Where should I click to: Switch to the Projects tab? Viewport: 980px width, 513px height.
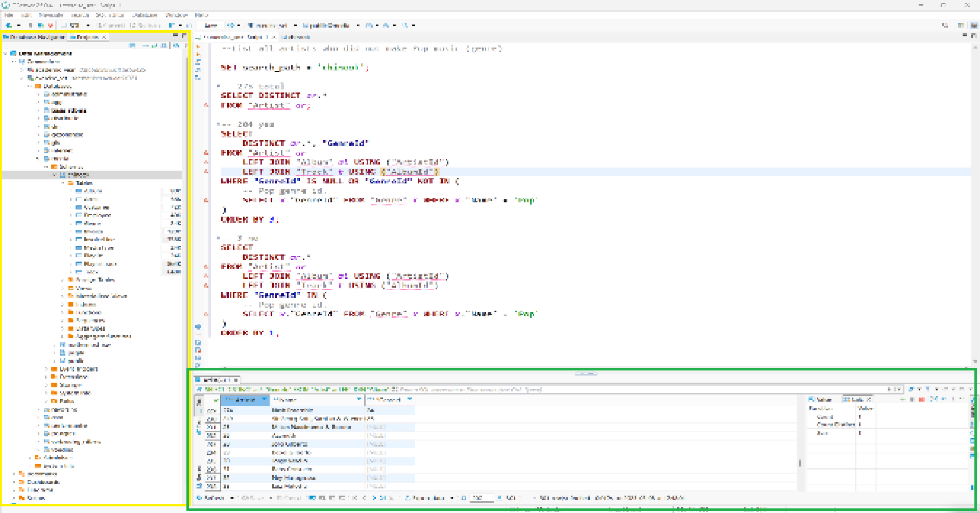click(x=87, y=37)
